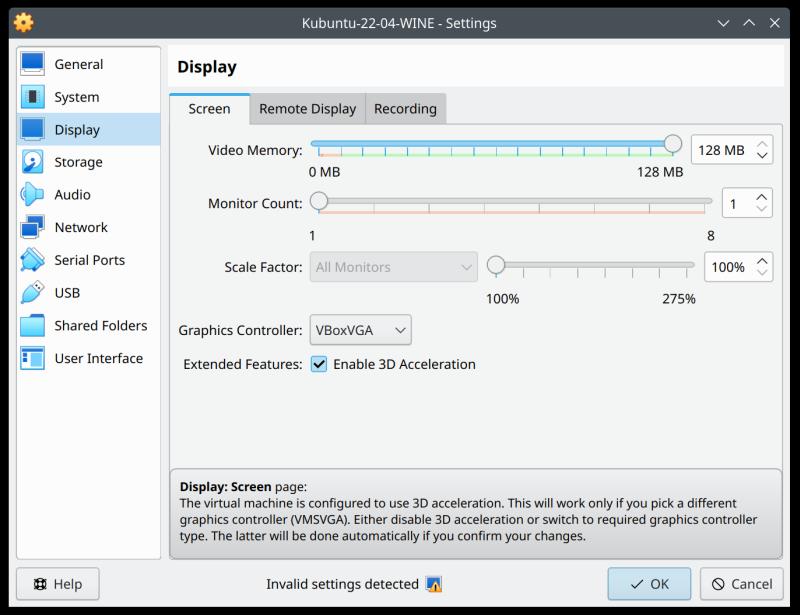
Task: Select the Storage disk icon
Action: [x=33, y=162]
